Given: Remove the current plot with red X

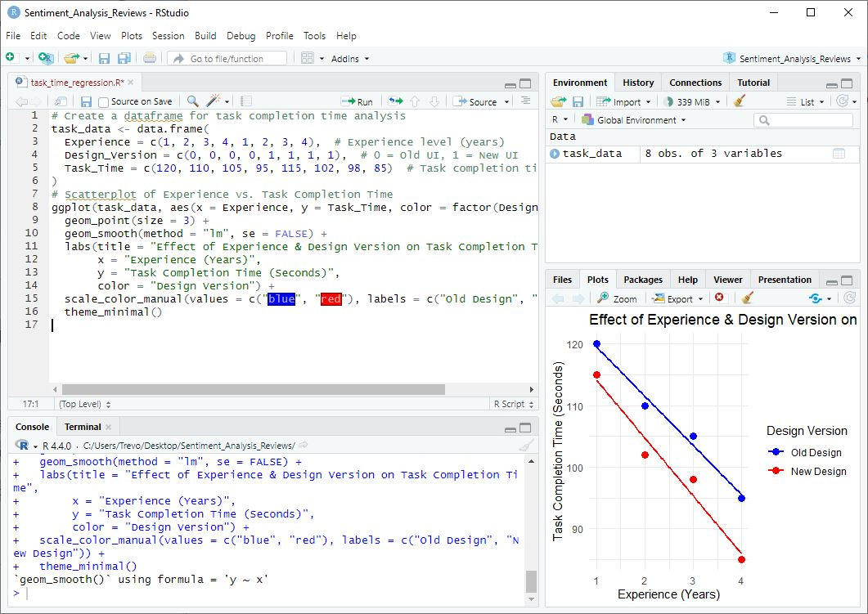Looking at the screenshot, I should click(719, 298).
